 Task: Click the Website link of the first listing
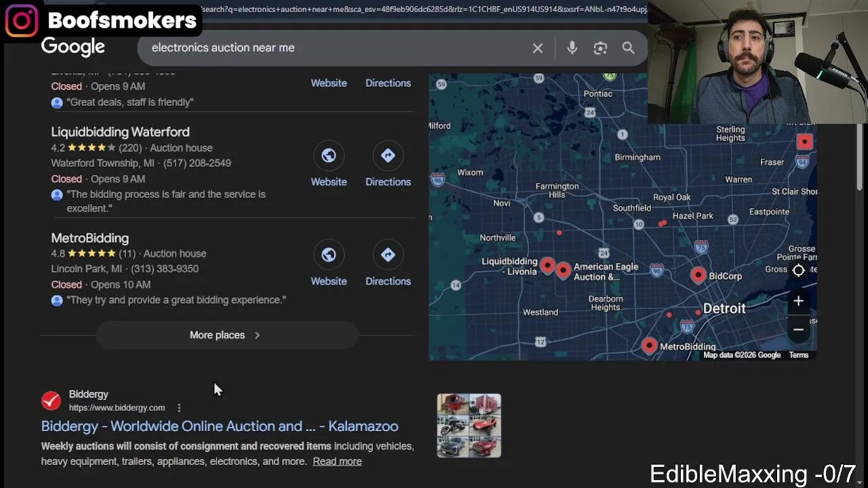pyautogui.click(x=329, y=83)
